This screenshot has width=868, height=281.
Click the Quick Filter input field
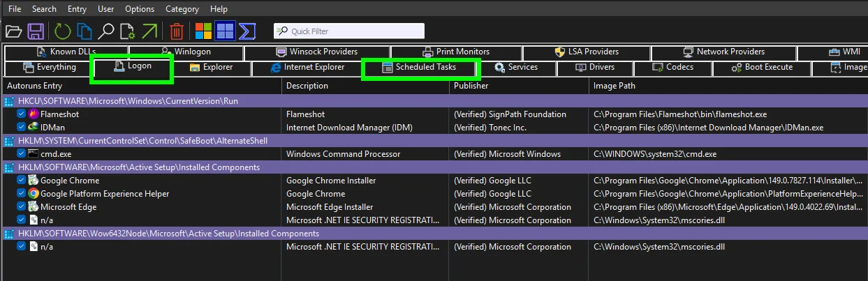(x=349, y=31)
